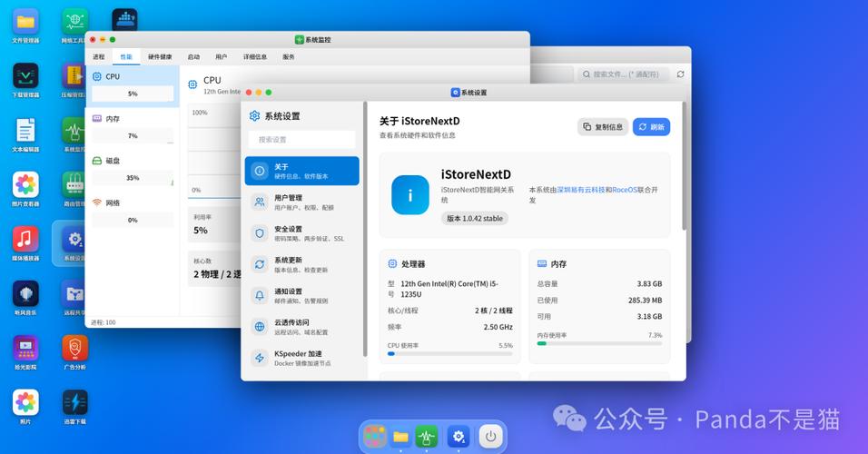Click the power button in dock
Viewport: 868px width, 454px height.
point(490,437)
